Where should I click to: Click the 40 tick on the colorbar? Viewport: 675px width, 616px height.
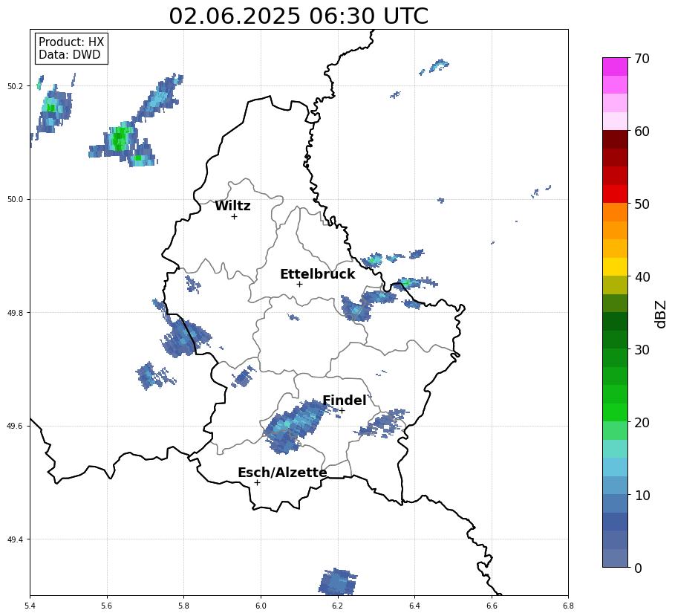[x=642, y=276]
